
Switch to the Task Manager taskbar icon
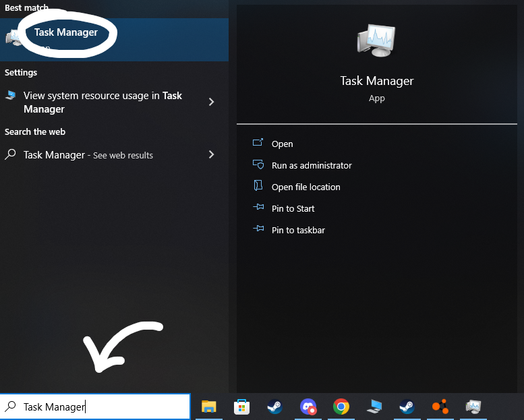[x=473, y=407]
